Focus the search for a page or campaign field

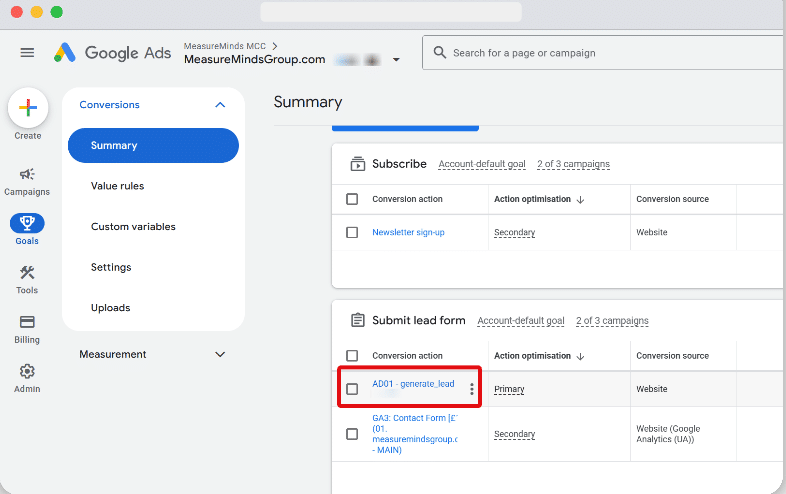pos(604,53)
